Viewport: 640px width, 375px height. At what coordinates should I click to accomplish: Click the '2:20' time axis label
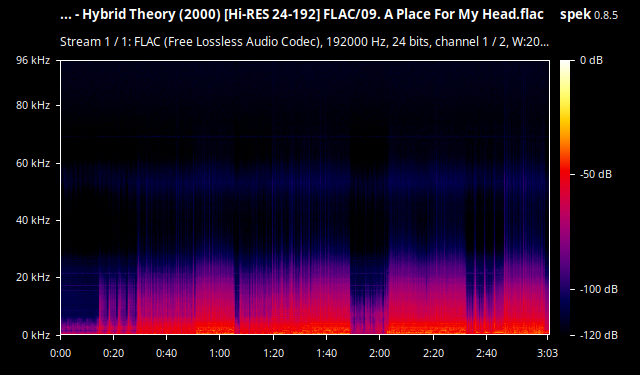coord(433,353)
